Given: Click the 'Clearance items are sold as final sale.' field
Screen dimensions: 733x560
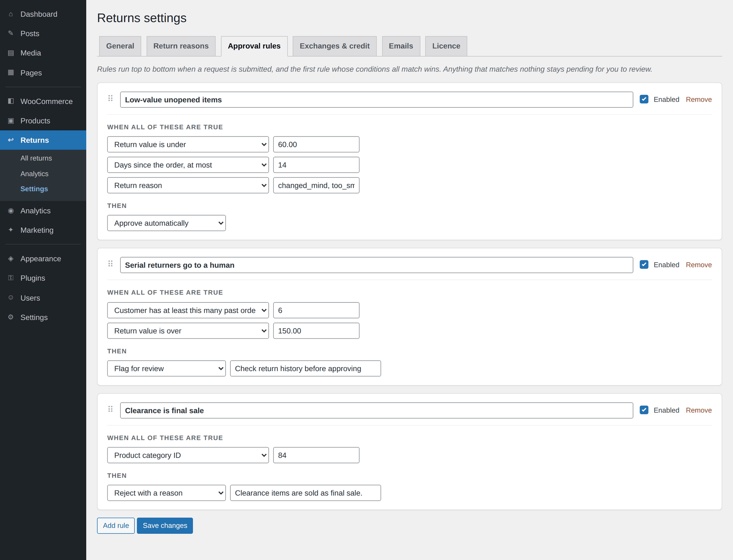Looking at the screenshot, I should [x=305, y=493].
